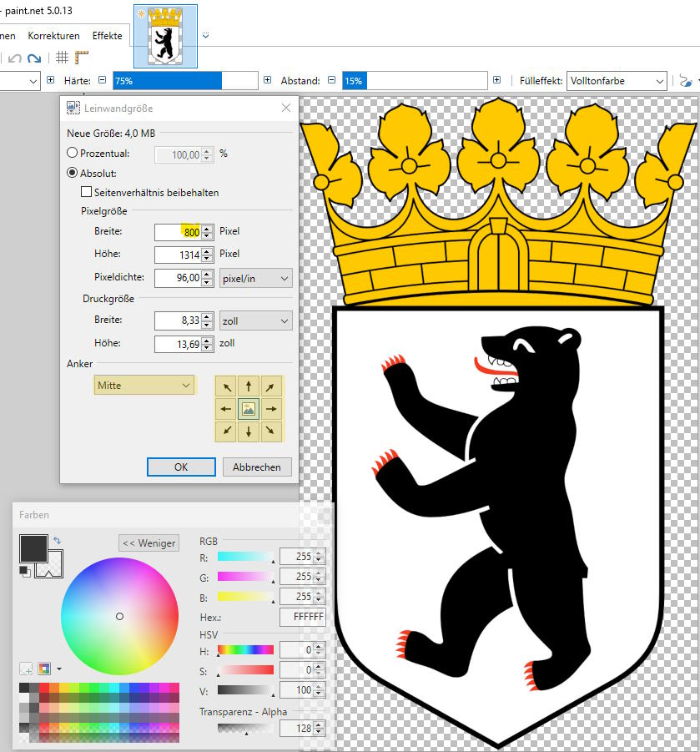Expand plus icon left of Härte label

[x=50, y=80]
